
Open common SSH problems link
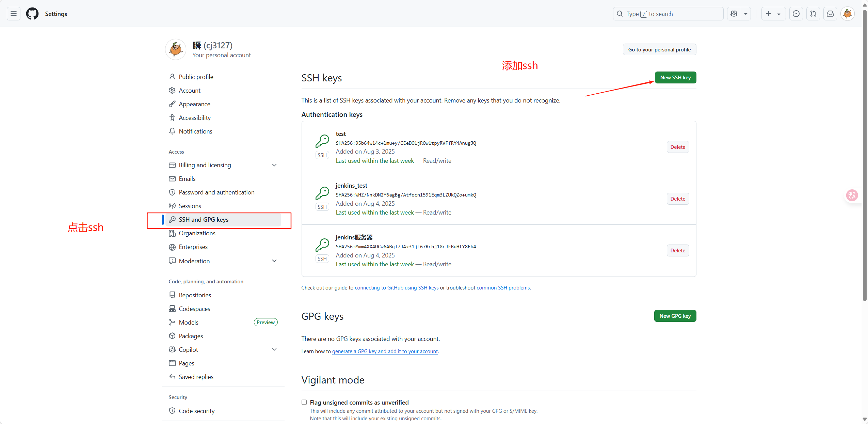503,287
